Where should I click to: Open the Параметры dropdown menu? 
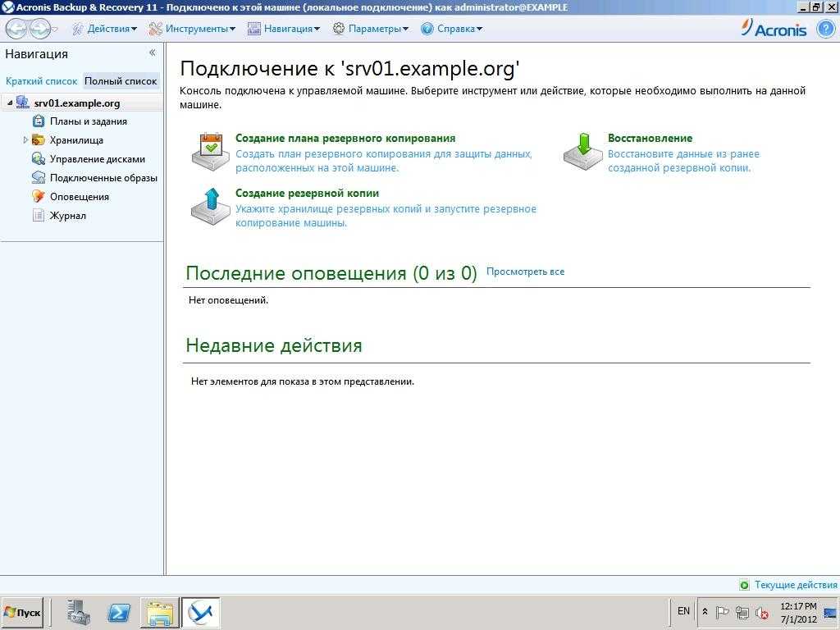[x=371, y=29]
